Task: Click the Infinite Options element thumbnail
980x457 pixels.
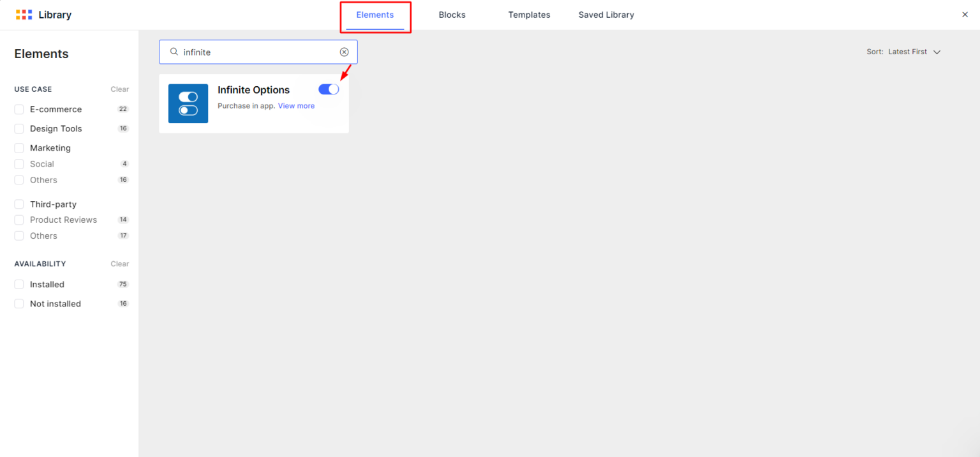Action: pyautogui.click(x=188, y=103)
